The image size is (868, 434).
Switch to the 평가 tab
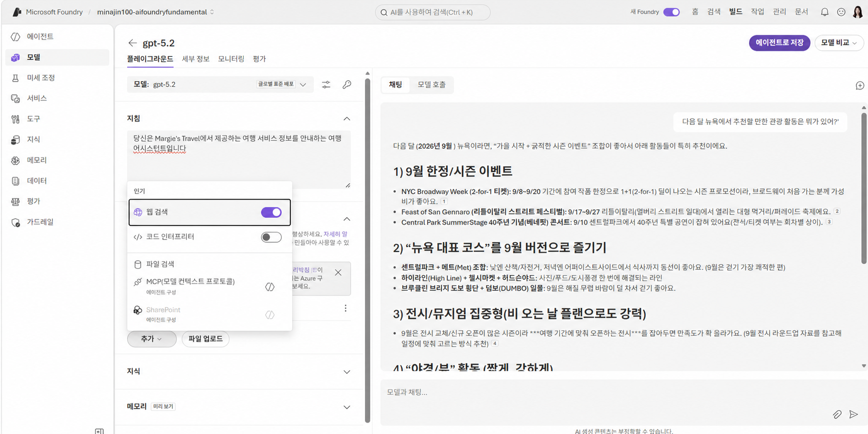pyautogui.click(x=259, y=59)
